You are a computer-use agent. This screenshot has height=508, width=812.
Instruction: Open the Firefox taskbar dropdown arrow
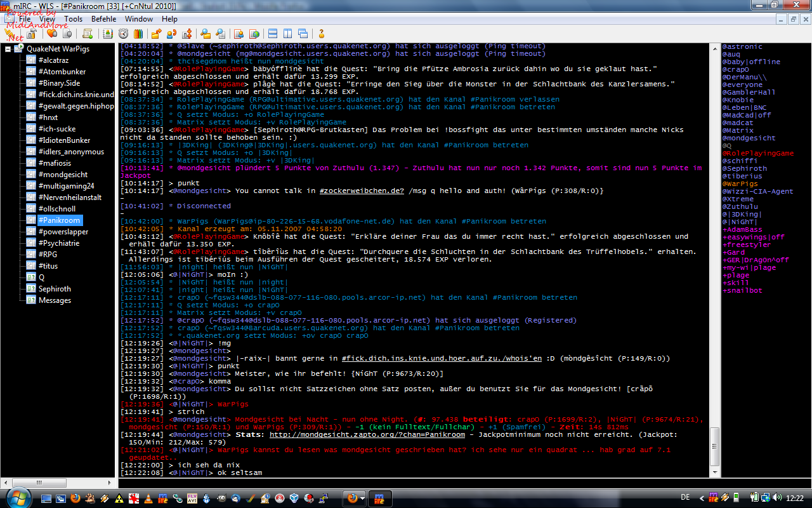[362, 498]
